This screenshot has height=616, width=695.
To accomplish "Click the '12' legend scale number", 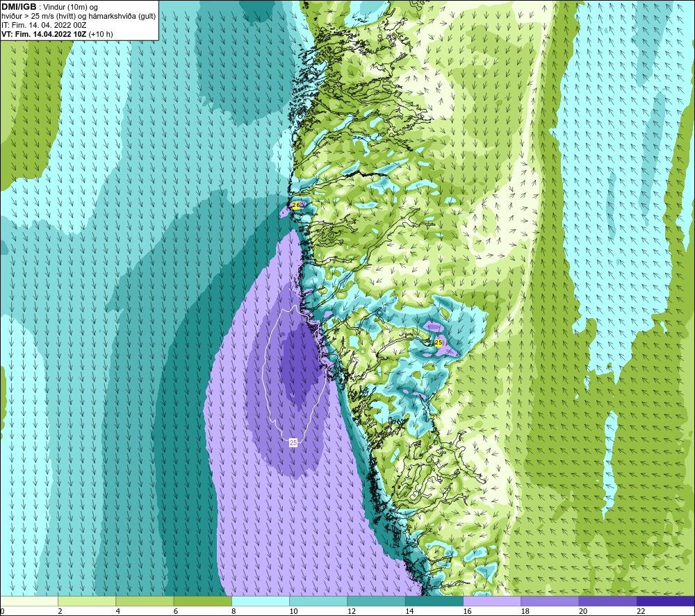I will [x=352, y=611].
